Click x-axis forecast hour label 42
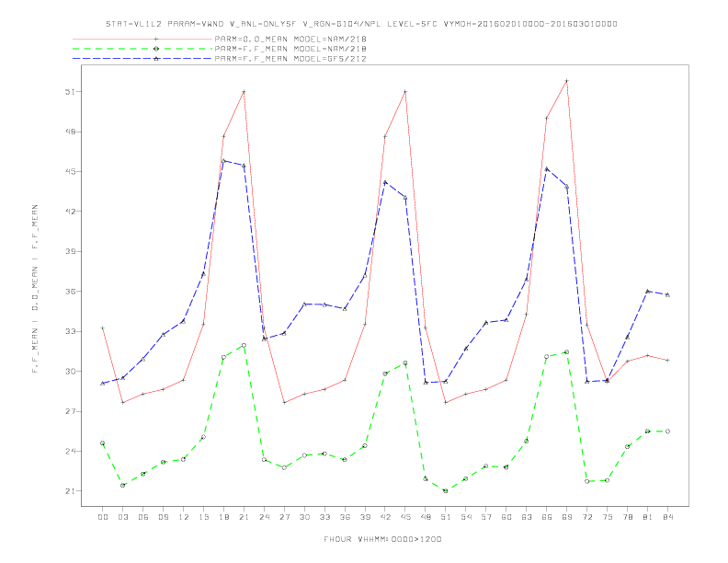Viewport: 728px width, 563px height. tap(385, 517)
